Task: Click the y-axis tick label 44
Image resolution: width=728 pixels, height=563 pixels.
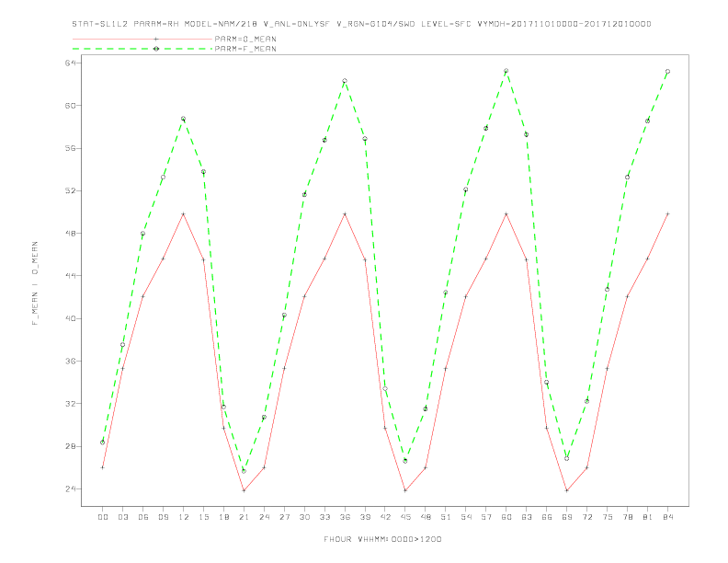Action: [70, 276]
